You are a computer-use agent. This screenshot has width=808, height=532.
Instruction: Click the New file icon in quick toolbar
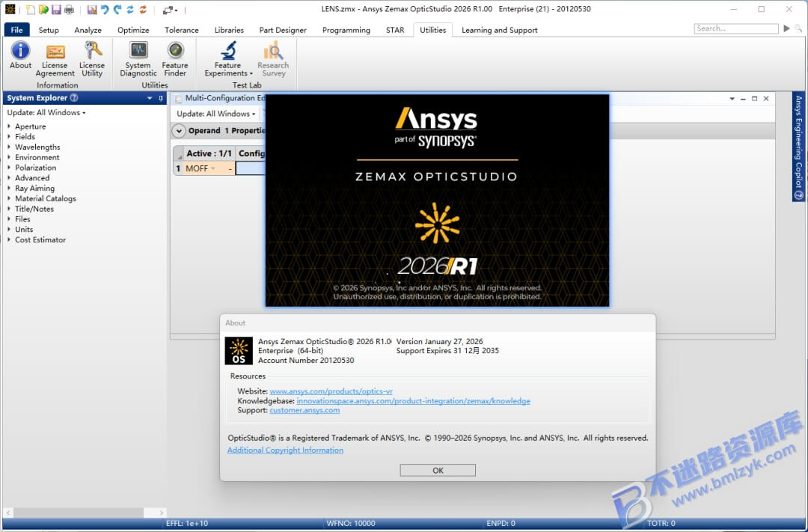(31, 9)
